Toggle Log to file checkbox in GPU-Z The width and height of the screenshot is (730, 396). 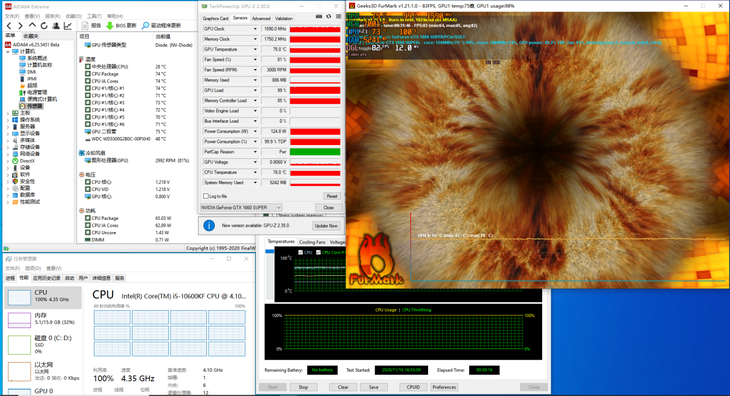(206, 196)
